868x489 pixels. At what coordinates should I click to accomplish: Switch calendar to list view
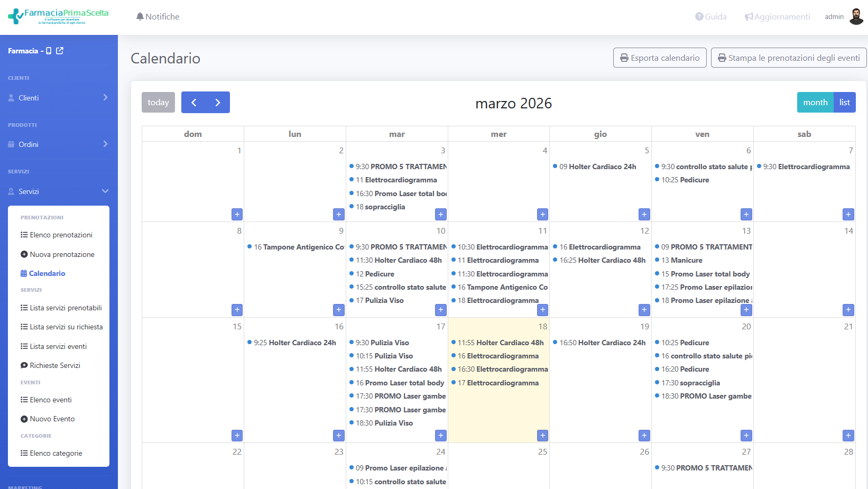tap(844, 102)
